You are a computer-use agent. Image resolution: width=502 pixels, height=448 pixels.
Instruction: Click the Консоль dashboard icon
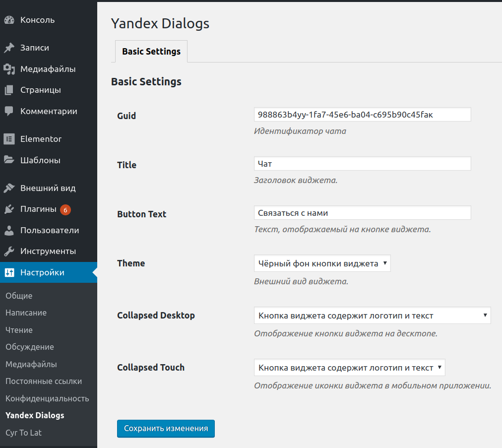pyautogui.click(x=9, y=20)
